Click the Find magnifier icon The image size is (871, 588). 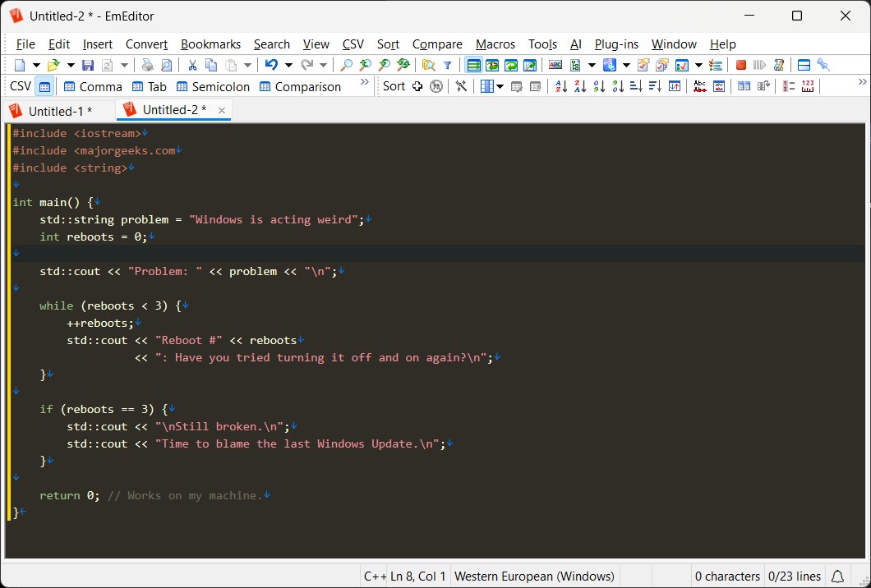(x=346, y=65)
